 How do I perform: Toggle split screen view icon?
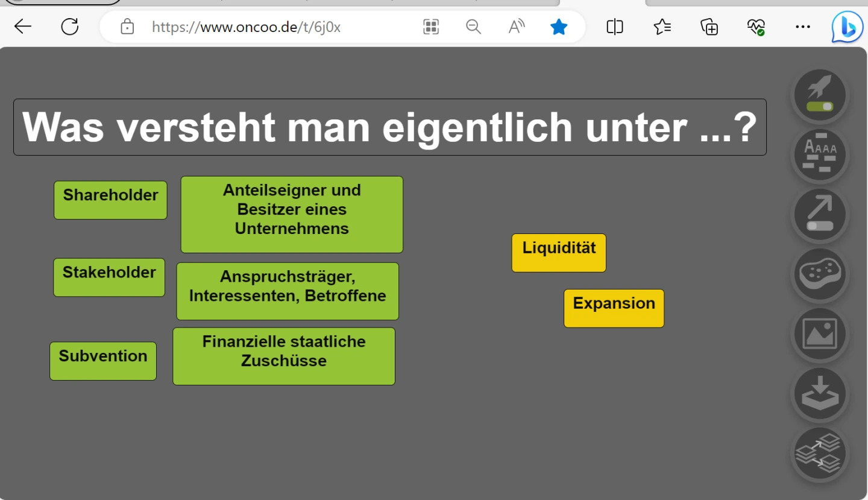pos(615,27)
